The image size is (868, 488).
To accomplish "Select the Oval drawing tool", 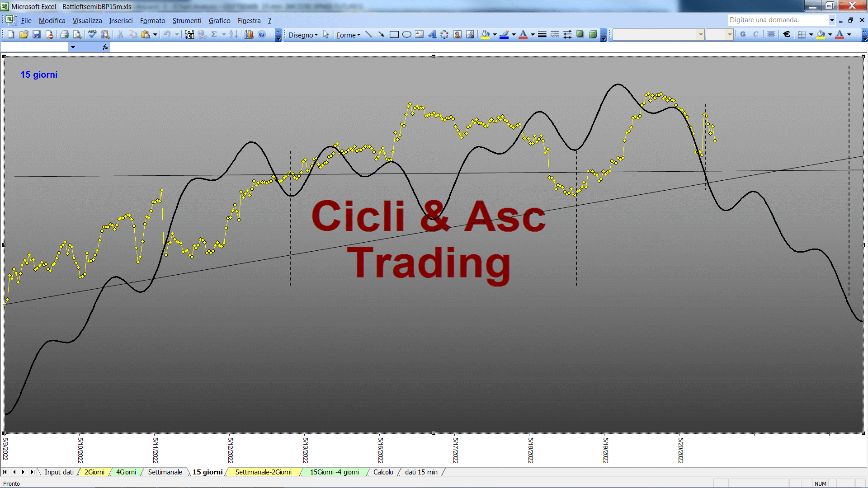I will pyautogui.click(x=406, y=34).
